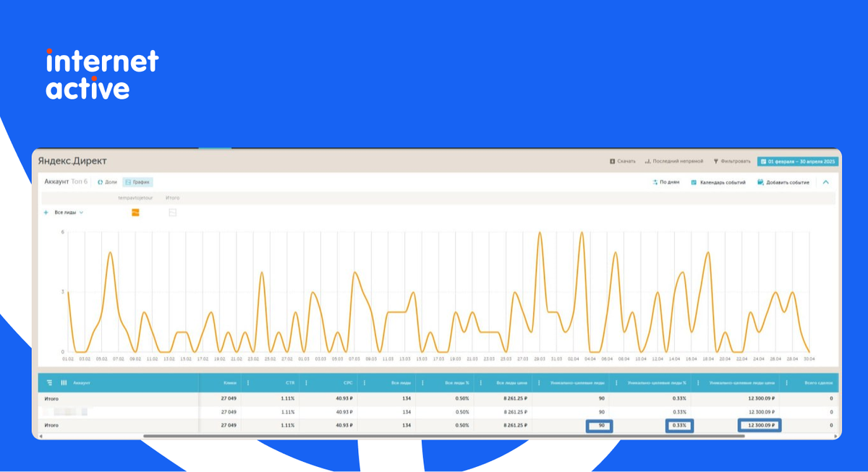Sort by the Клики column header
Screen dimensions: 868x472
[230, 383]
